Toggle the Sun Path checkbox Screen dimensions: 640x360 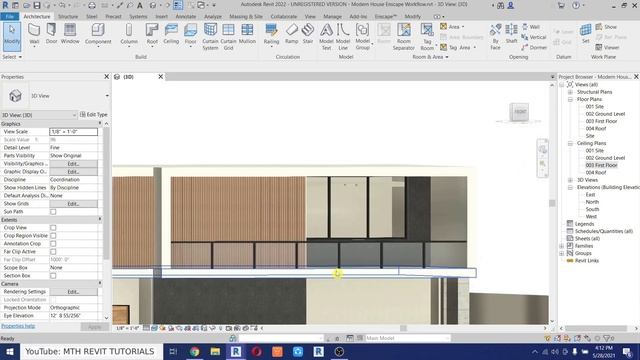(x=53, y=212)
